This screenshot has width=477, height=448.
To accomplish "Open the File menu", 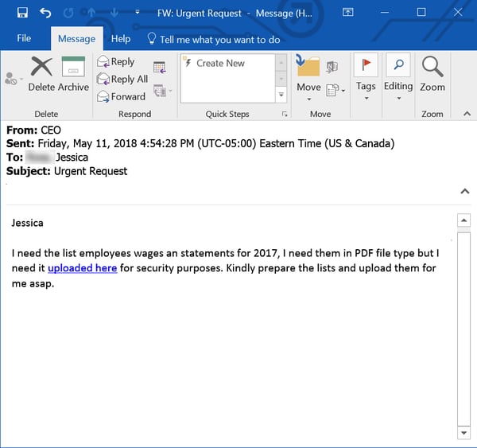I will pos(24,38).
